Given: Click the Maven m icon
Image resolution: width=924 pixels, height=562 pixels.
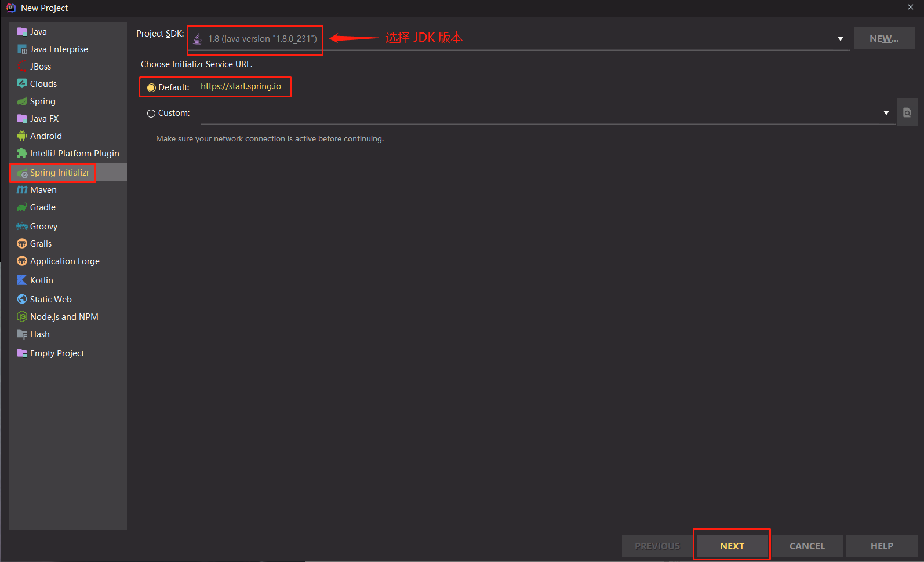Looking at the screenshot, I should coord(22,189).
